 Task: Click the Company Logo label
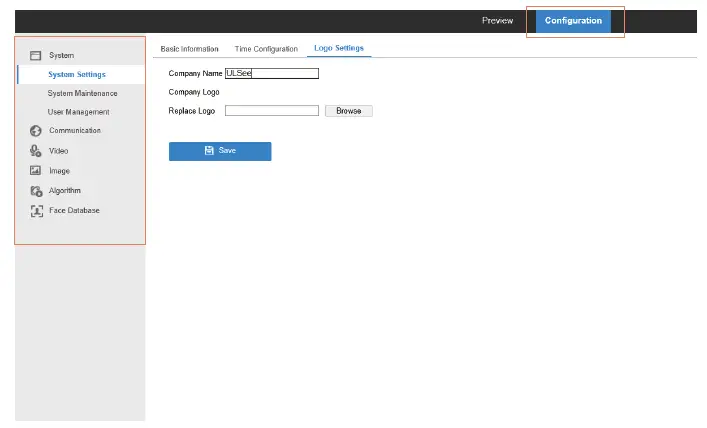(x=194, y=92)
